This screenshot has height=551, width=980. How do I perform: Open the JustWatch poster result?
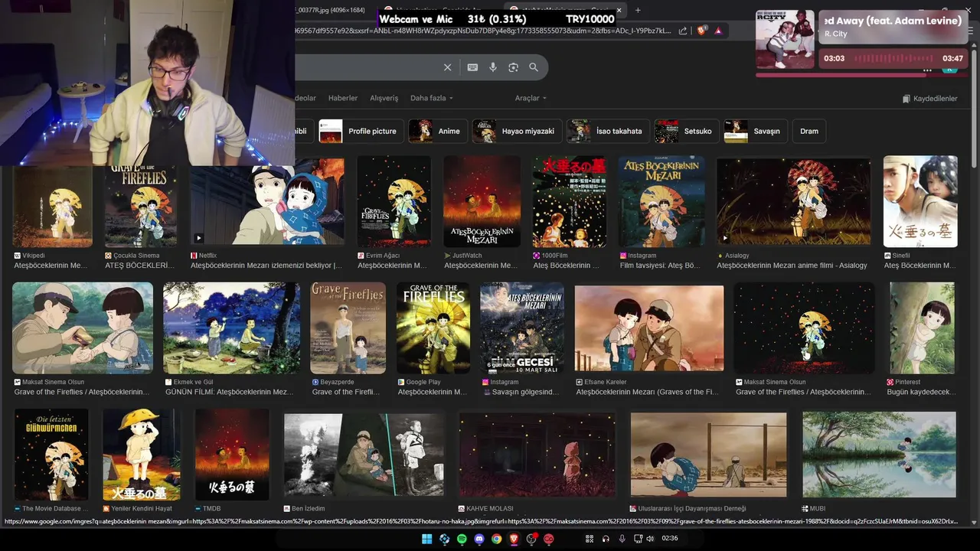tap(482, 202)
